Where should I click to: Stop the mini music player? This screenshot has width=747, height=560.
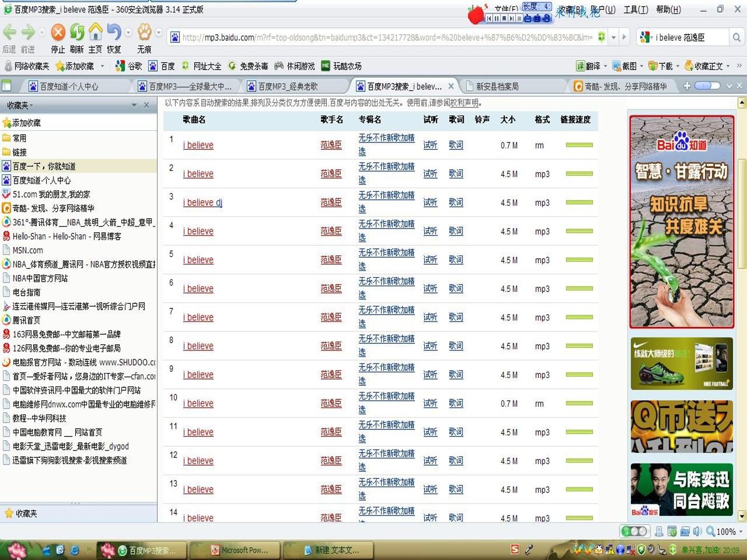click(x=504, y=18)
